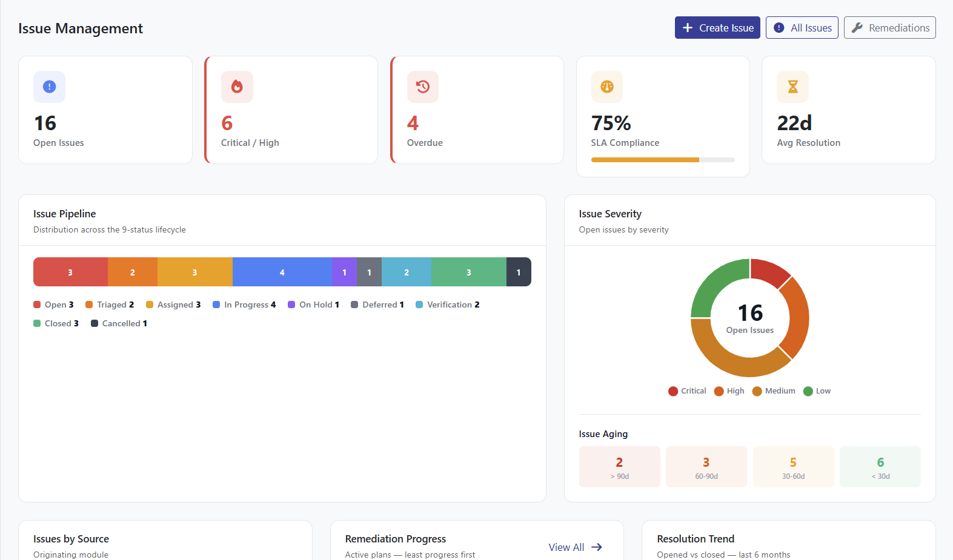Click the SLA Compliance progress bar
This screenshot has height=560, width=953.
[x=663, y=160]
